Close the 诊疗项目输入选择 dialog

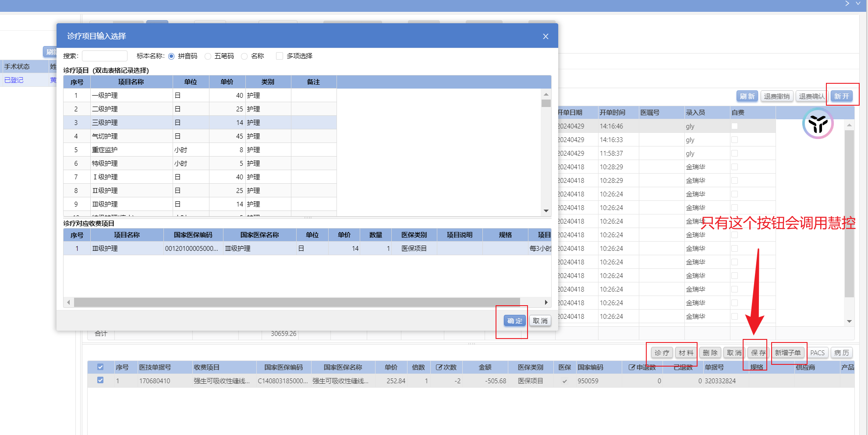tap(546, 36)
